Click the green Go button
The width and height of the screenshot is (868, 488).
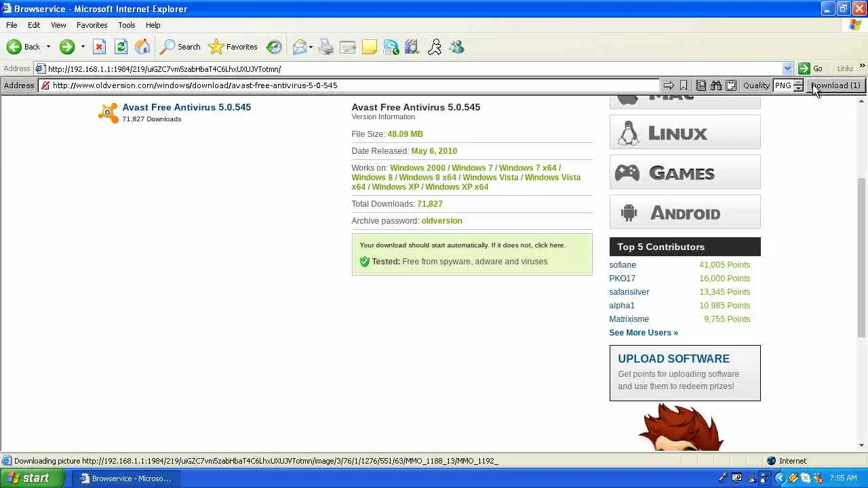(x=811, y=68)
